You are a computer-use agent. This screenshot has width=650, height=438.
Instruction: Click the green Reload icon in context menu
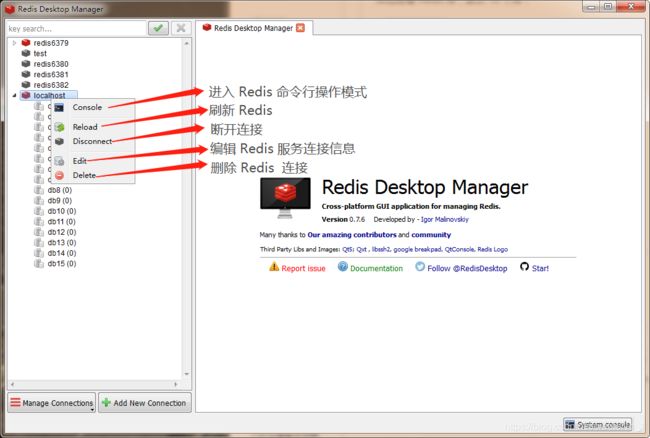click(x=59, y=127)
